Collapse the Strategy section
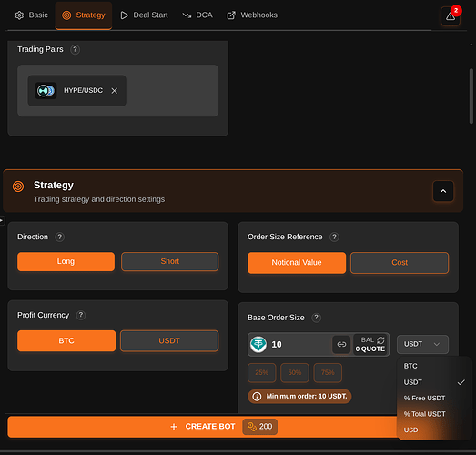The width and height of the screenshot is (476, 455). 443,191
